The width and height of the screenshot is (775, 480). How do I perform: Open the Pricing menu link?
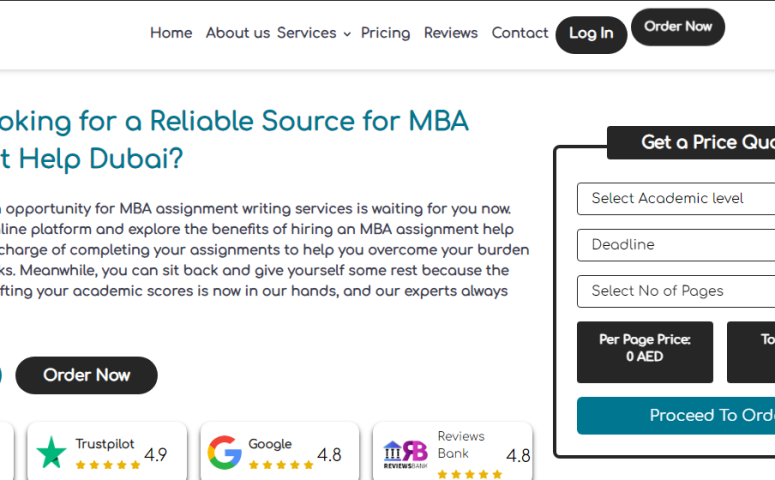(386, 33)
